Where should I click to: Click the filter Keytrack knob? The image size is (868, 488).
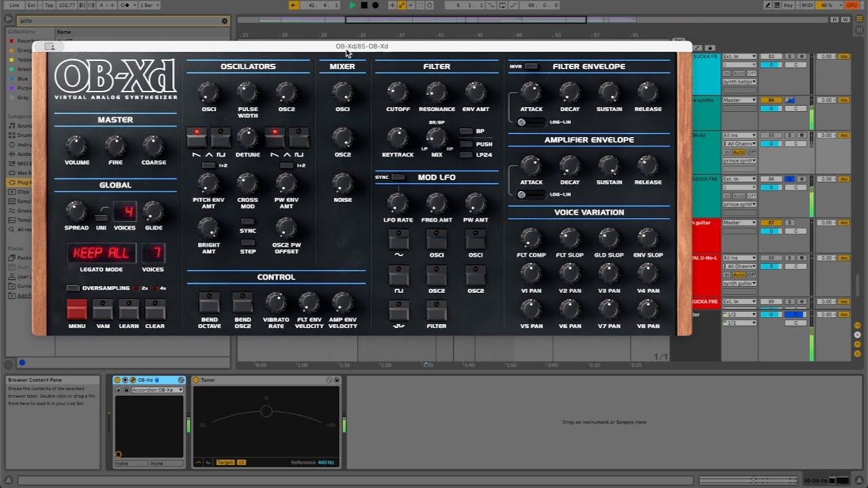pyautogui.click(x=397, y=138)
